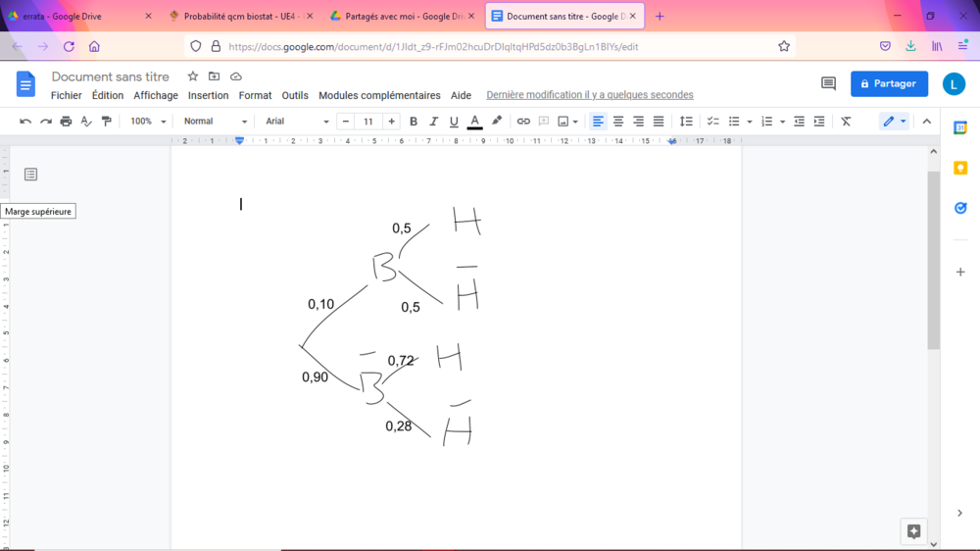Select the paint format tool
The height and width of the screenshot is (551, 980).
tap(107, 122)
